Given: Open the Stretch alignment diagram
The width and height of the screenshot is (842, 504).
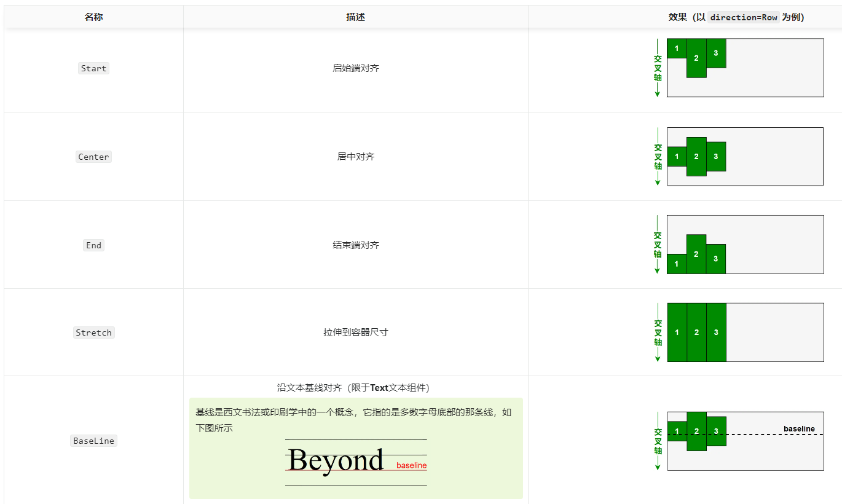Looking at the screenshot, I should pos(739,332).
